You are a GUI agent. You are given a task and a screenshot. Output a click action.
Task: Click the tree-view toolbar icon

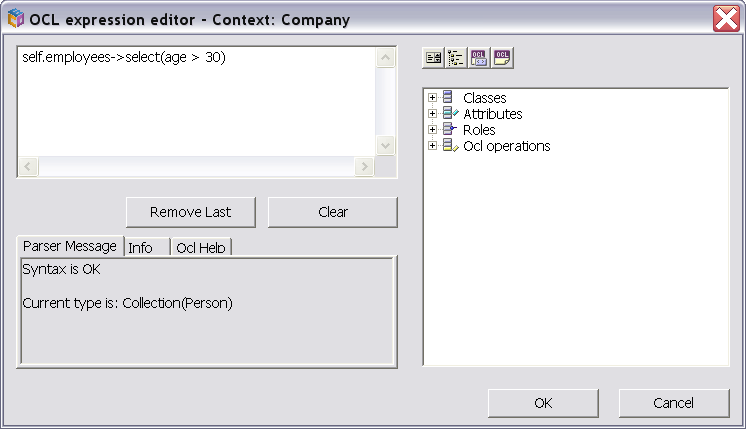pyautogui.click(x=456, y=58)
